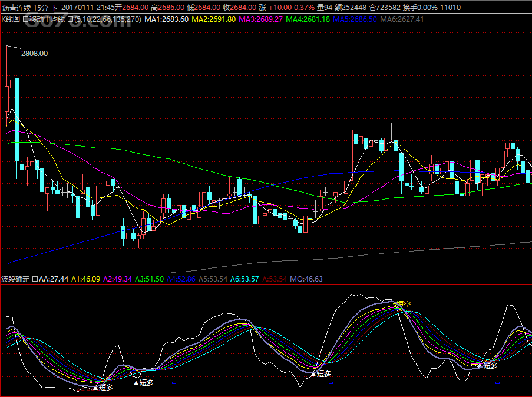Select the rightmost blue rectangle indicator mark

pos(499,383)
